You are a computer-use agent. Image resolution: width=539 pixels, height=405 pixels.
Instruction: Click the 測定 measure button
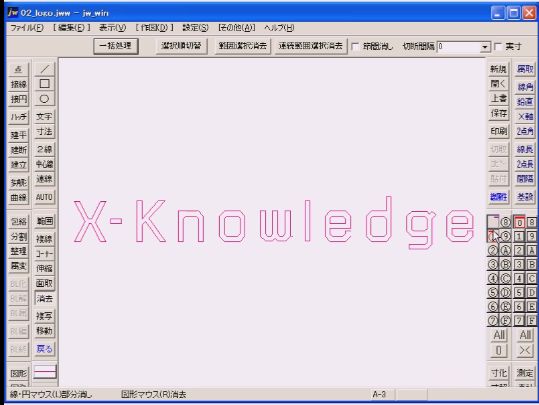[x=525, y=373]
